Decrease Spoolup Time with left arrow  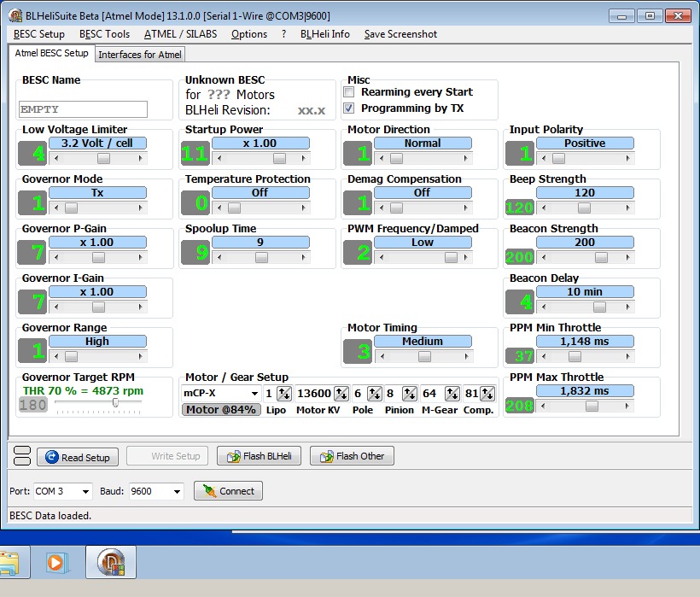[219, 257]
